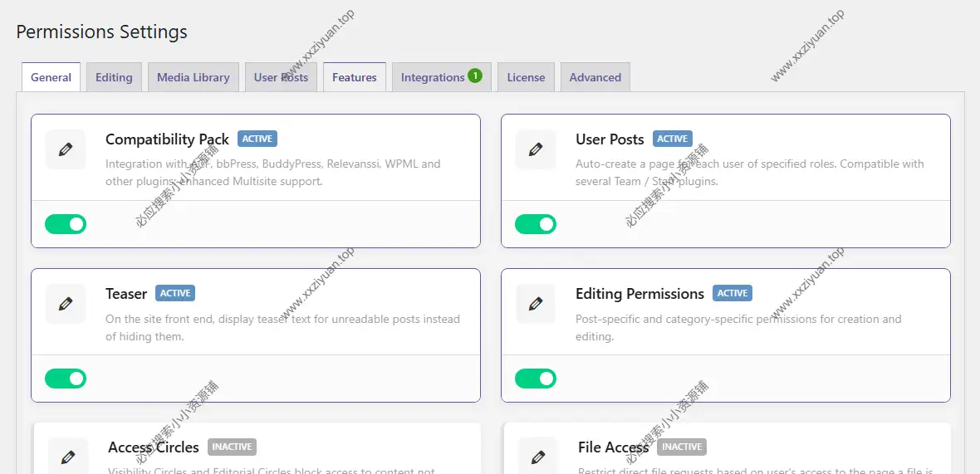This screenshot has width=980, height=474.
Task: Click the Teaser description about unreadable posts
Action: pyautogui.click(x=282, y=328)
